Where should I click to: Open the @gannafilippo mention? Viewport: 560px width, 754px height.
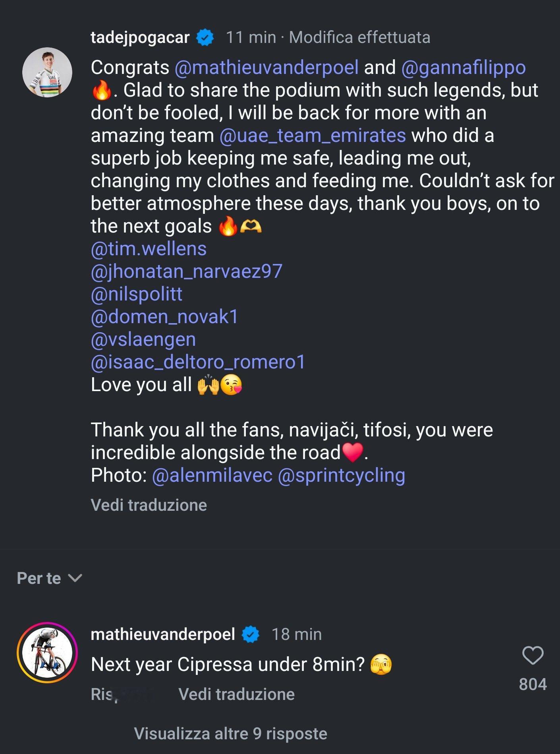point(463,68)
